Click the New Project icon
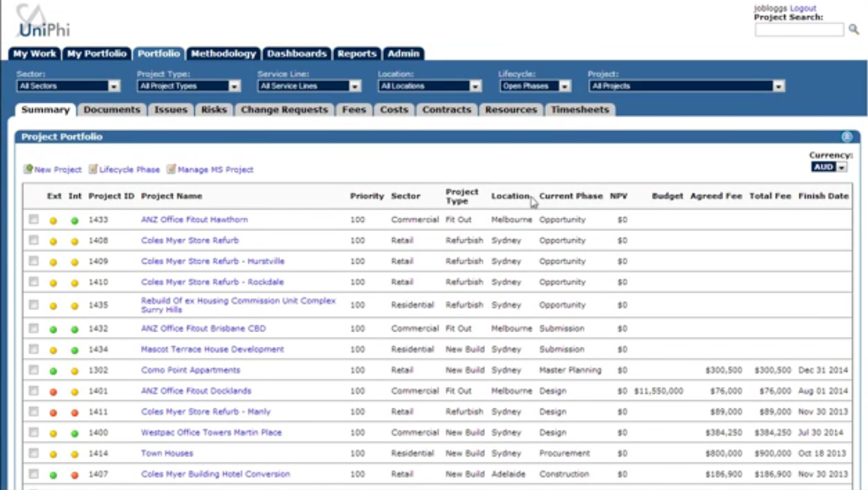 28,169
